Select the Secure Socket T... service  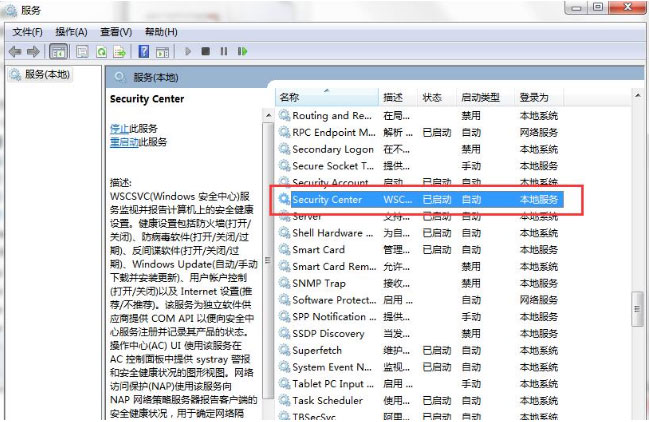click(419, 166)
